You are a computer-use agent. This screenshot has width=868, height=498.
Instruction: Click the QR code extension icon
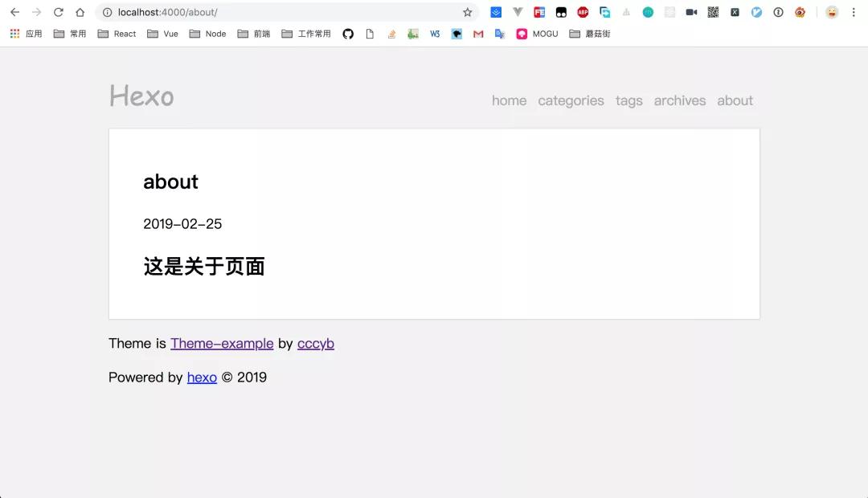coord(712,12)
